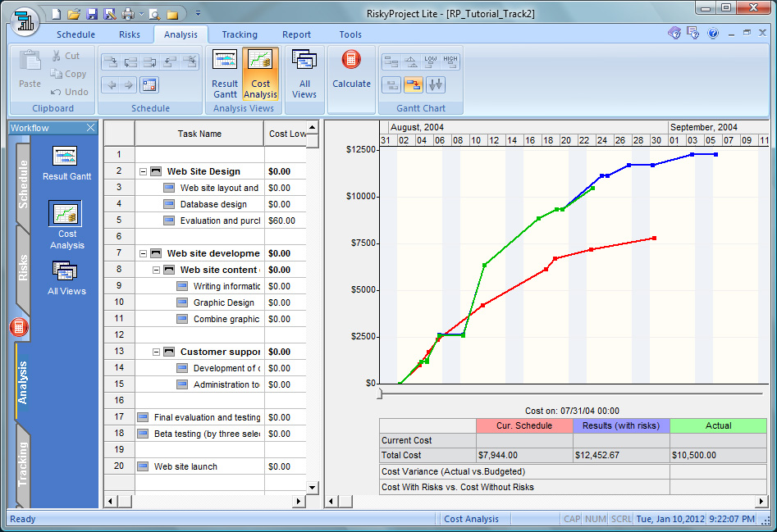
Task: Click the context help document icon
Action: [693, 33]
